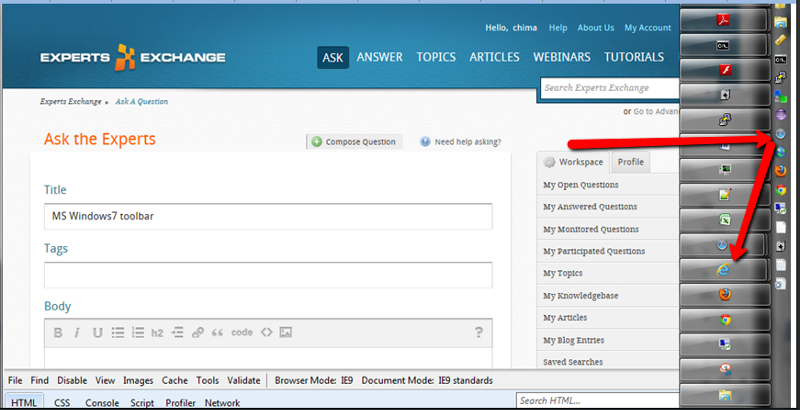Insert an image with picture icon
800x410 pixels.
(x=286, y=332)
